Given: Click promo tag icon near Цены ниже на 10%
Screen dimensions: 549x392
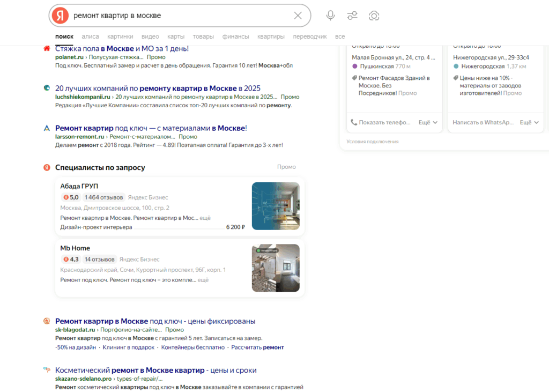Looking at the screenshot, I should click(456, 78).
